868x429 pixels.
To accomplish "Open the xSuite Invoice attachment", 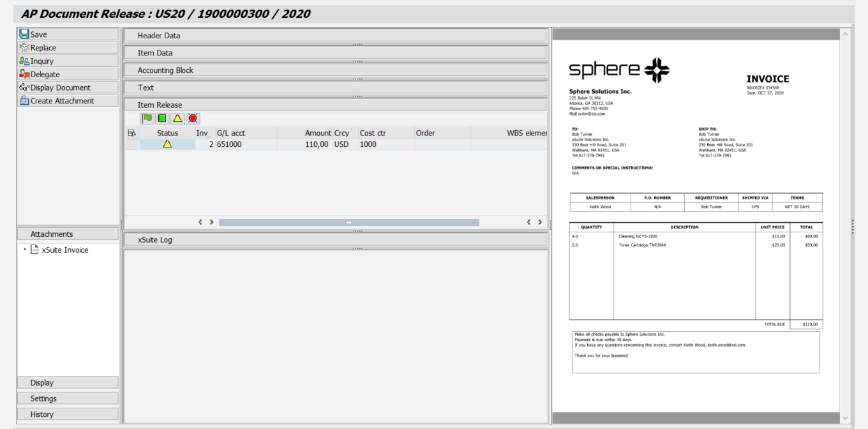I will pos(64,250).
